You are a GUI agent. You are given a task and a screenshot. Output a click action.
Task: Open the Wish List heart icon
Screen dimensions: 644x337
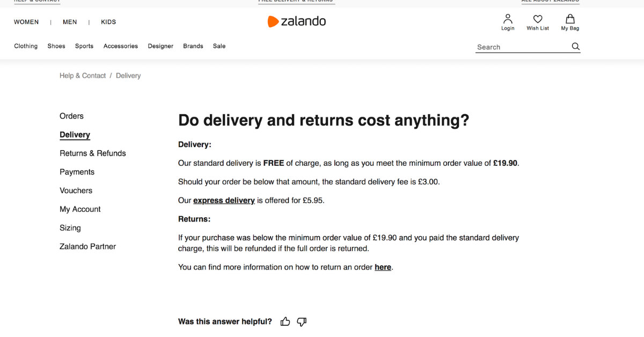click(538, 19)
